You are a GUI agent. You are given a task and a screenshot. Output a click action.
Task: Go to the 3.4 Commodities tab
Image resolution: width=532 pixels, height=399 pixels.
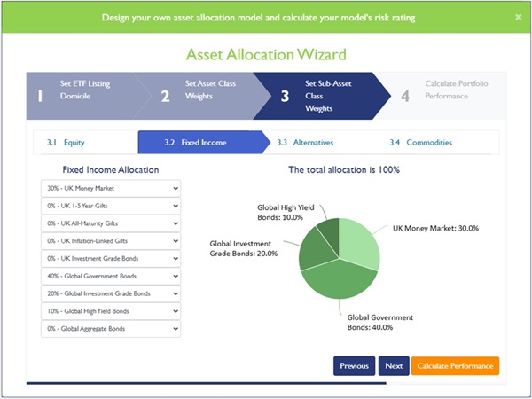tap(421, 142)
